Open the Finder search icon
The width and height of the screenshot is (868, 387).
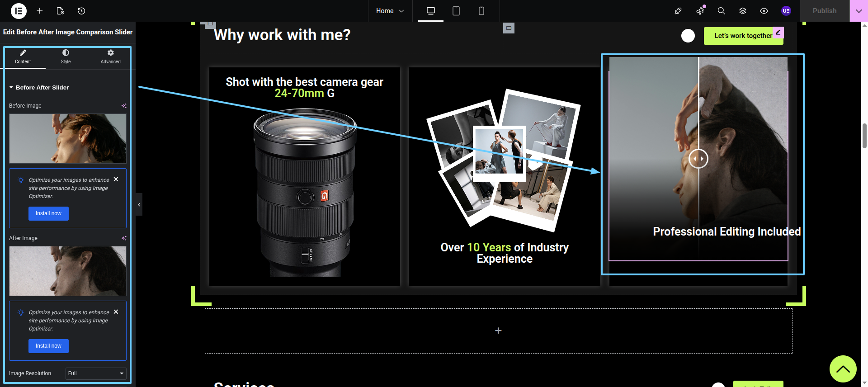(721, 11)
